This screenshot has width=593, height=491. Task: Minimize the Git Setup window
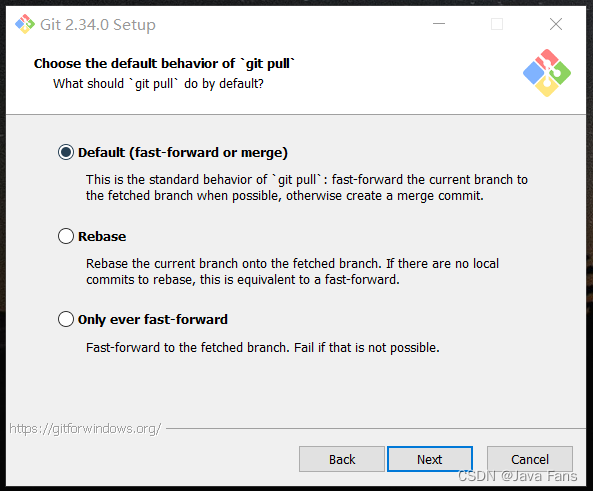click(x=439, y=24)
